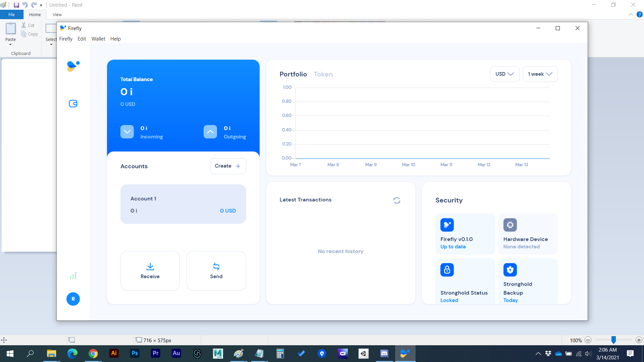
Task: Click the profile avatar R
Action: click(73, 299)
